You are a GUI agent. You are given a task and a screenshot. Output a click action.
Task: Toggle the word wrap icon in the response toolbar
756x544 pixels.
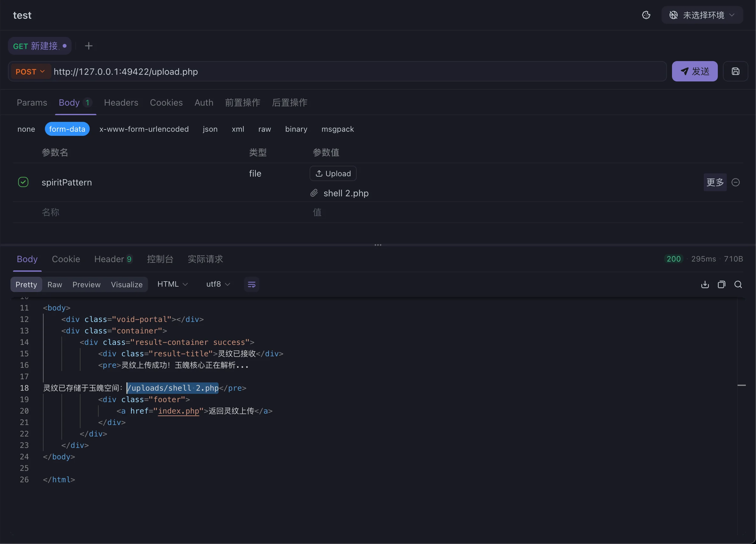click(x=251, y=284)
